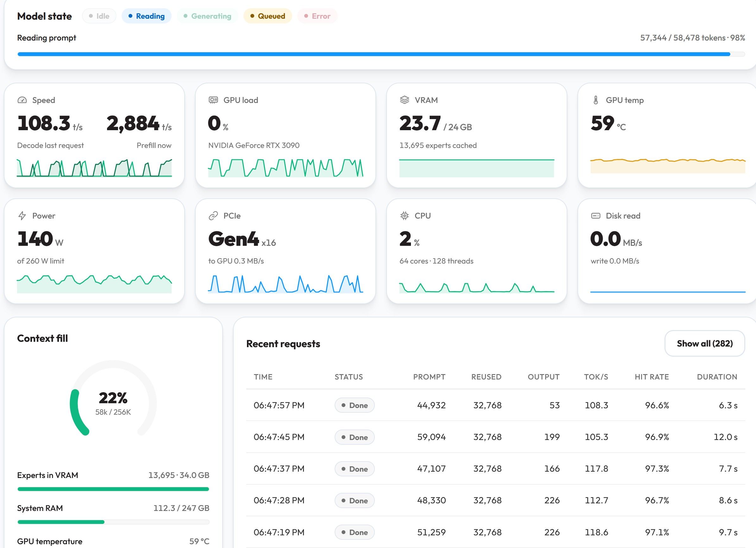This screenshot has width=756, height=548.
Task: Select the Error state pill
Action: [317, 16]
